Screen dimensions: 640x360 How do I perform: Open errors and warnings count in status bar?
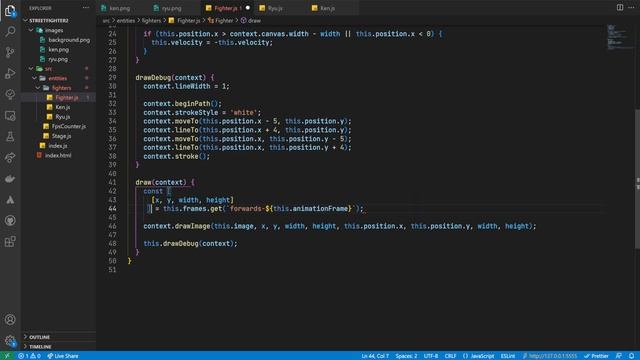click(x=29, y=356)
